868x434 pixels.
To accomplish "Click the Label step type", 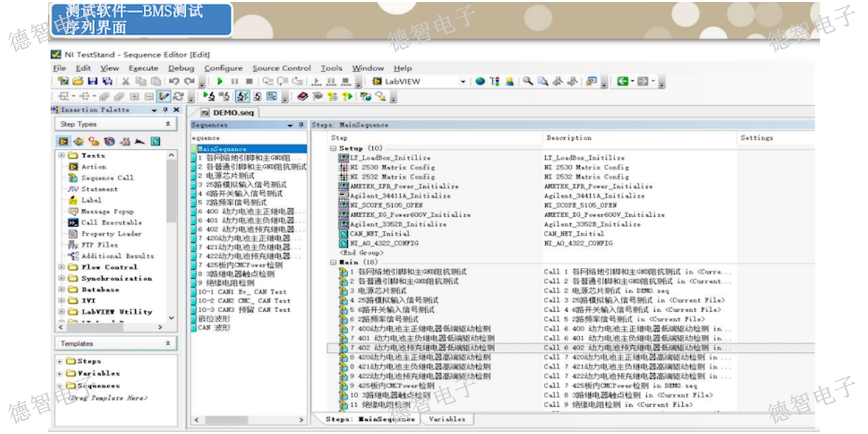I will click(91, 200).
